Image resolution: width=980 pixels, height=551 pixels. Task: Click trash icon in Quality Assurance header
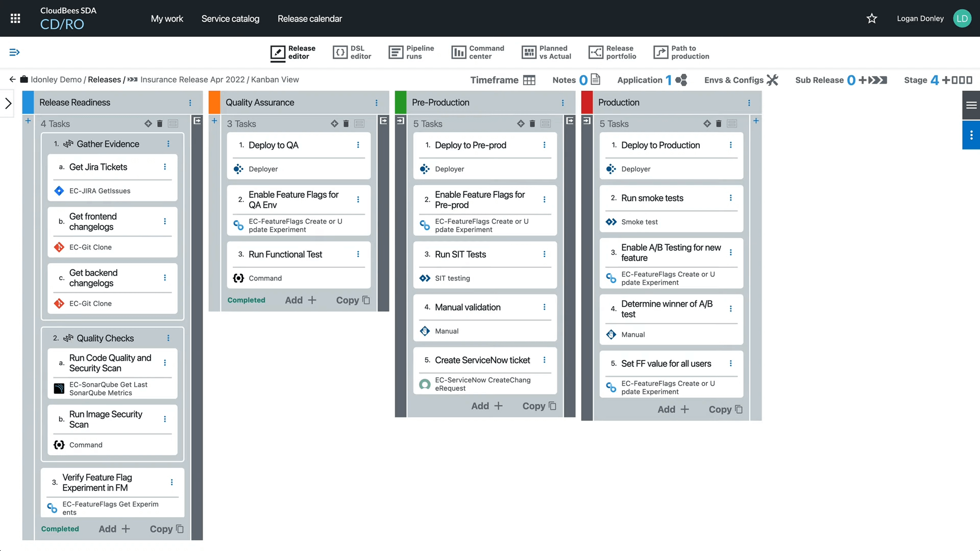(x=346, y=123)
